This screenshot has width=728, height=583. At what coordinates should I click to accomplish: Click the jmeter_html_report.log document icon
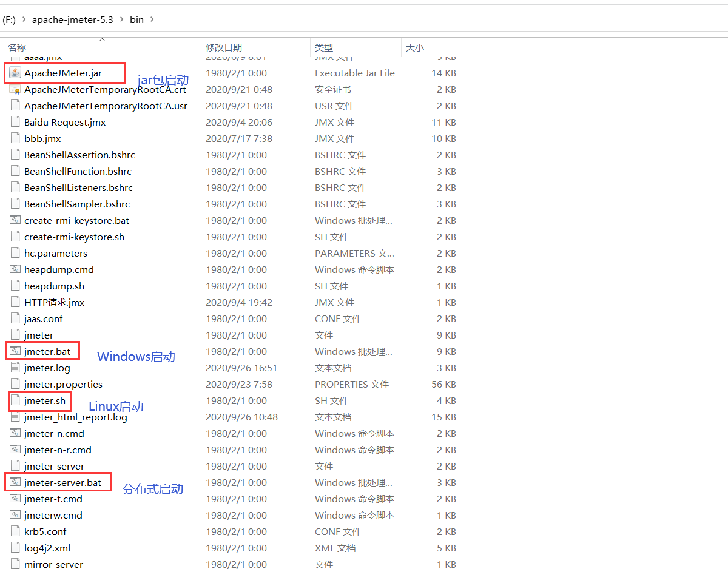click(15, 417)
